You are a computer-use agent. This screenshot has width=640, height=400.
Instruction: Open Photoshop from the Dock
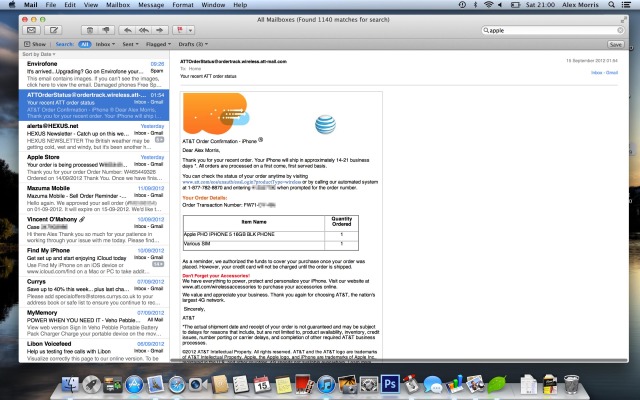point(390,384)
